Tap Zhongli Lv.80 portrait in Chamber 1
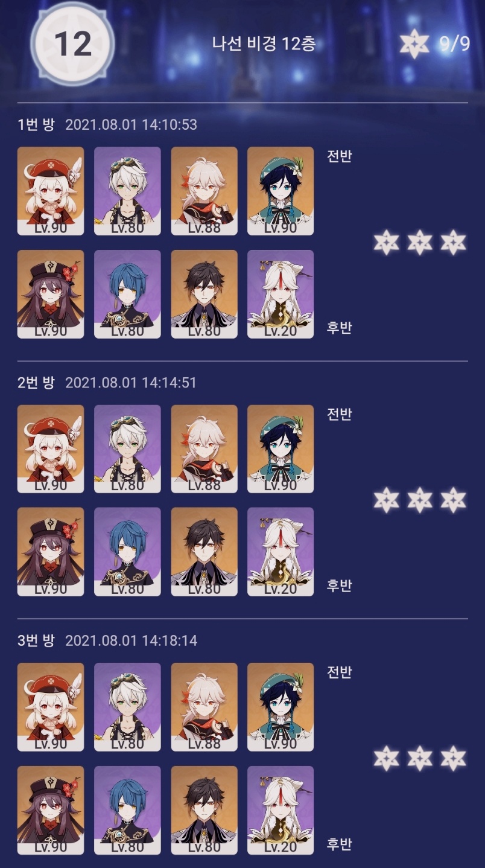Image resolution: width=485 pixels, height=868 pixels. 204,294
